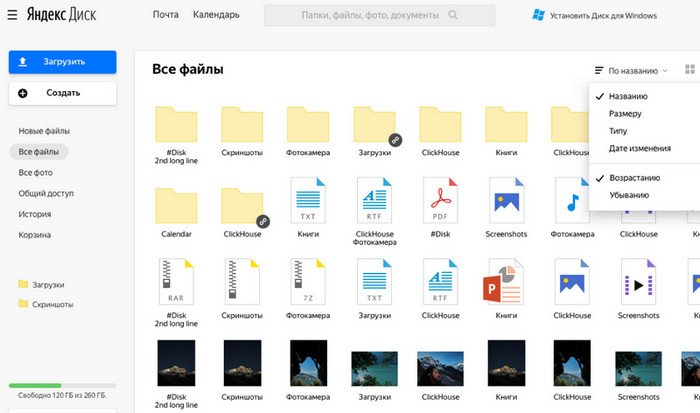Screen dimensions: 700x413
Task: Select the #Disk 2nd long line RAR archive
Action: click(x=176, y=282)
